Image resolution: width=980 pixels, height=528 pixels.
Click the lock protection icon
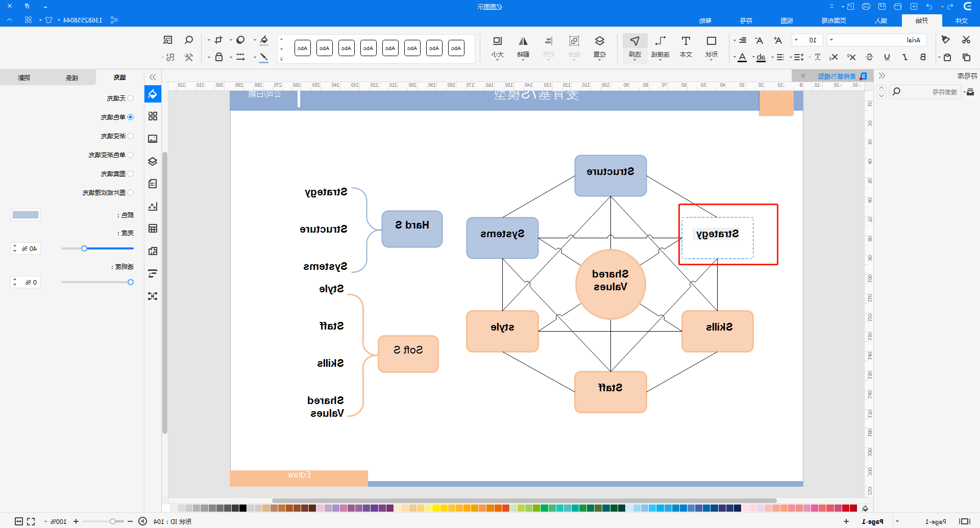219,57
